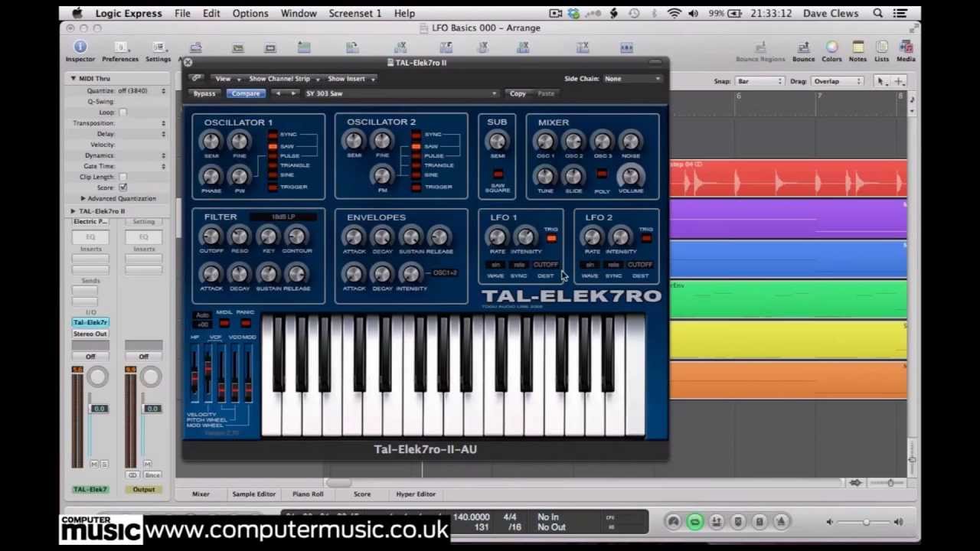Click the LFO 1 Rate knob
The width and height of the screenshot is (980, 551).
(497, 236)
